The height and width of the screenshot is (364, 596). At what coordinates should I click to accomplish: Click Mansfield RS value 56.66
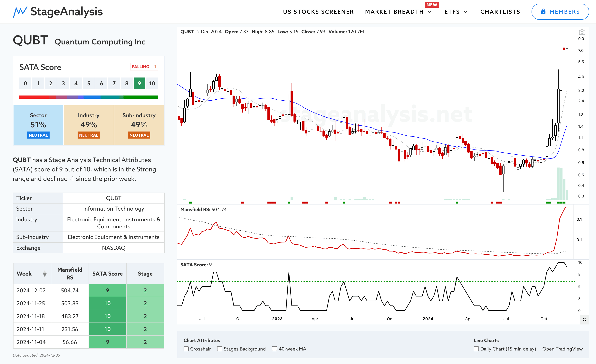(x=70, y=342)
